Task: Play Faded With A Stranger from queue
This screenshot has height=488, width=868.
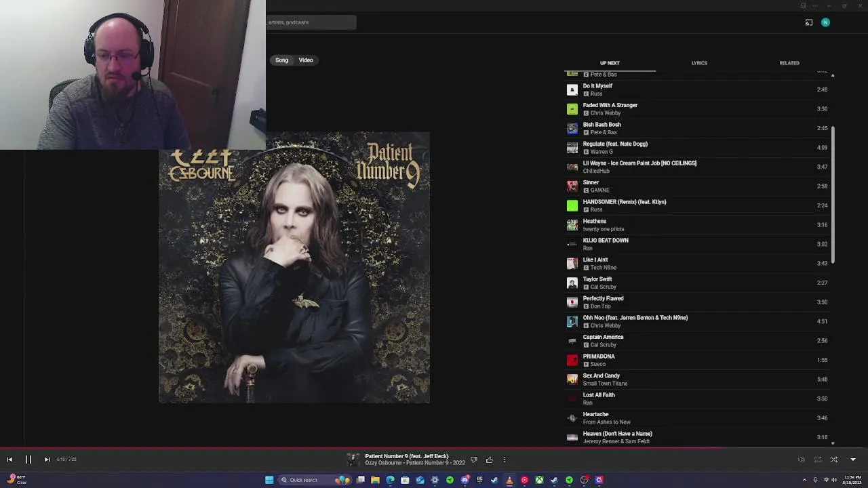Action: point(696,109)
